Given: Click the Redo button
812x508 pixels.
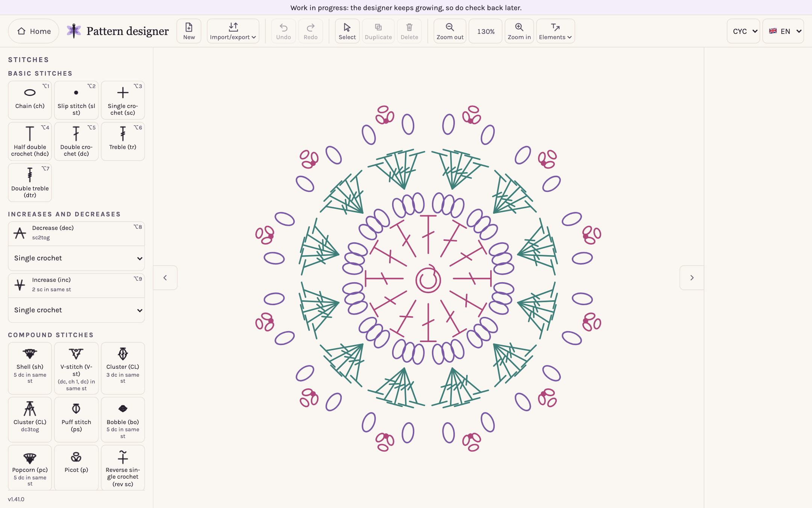Looking at the screenshot, I should tap(311, 31).
